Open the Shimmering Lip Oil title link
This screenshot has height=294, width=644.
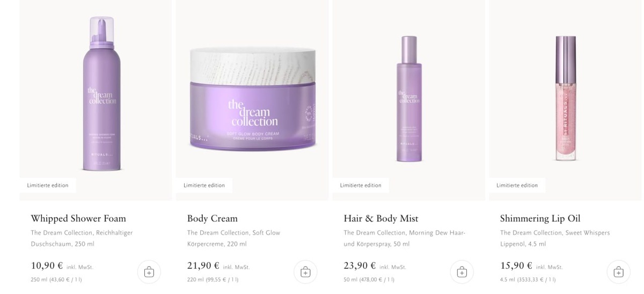pyautogui.click(x=540, y=218)
